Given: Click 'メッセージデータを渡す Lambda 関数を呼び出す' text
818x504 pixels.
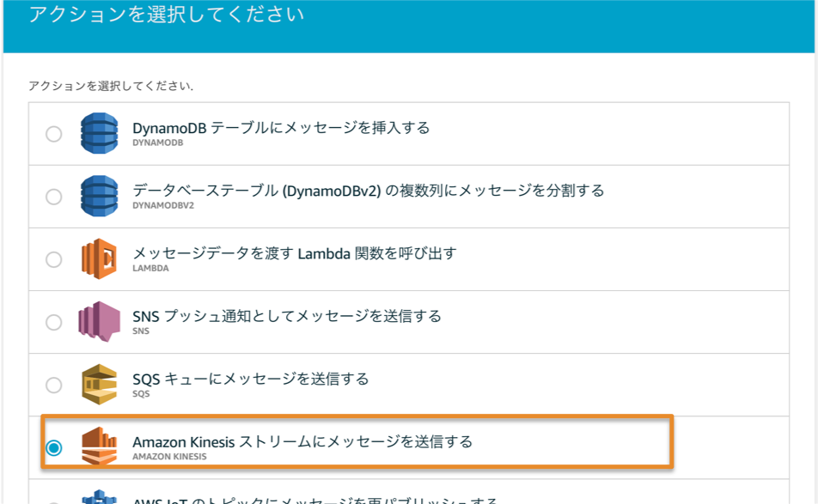Looking at the screenshot, I should (295, 254).
